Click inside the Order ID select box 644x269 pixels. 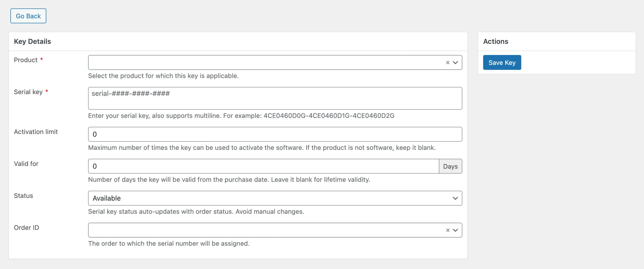pos(264,230)
